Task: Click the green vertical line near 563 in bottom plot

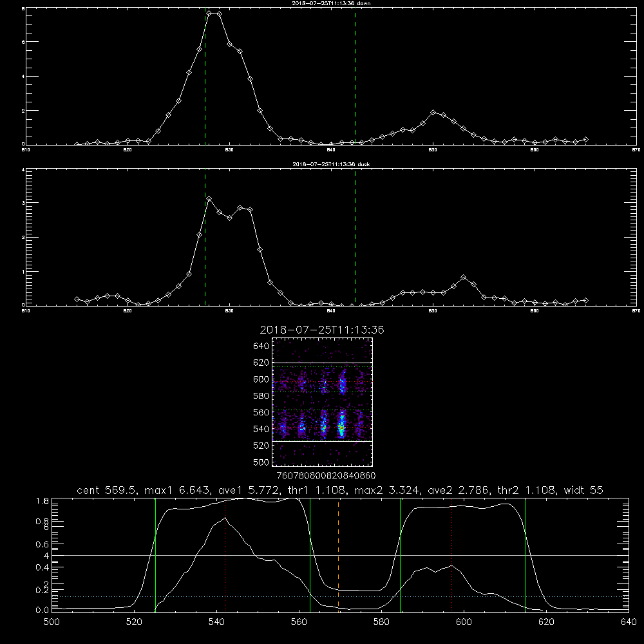Action: (310, 554)
